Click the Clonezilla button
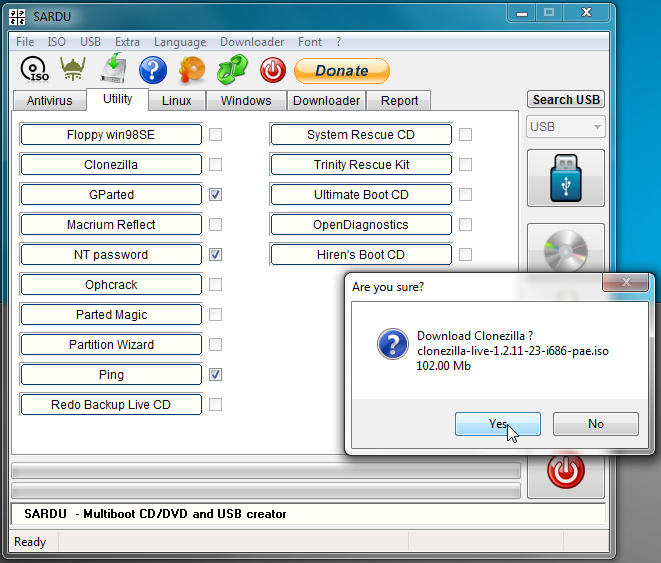Viewport: 661px width, 563px height. click(x=111, y=165)
